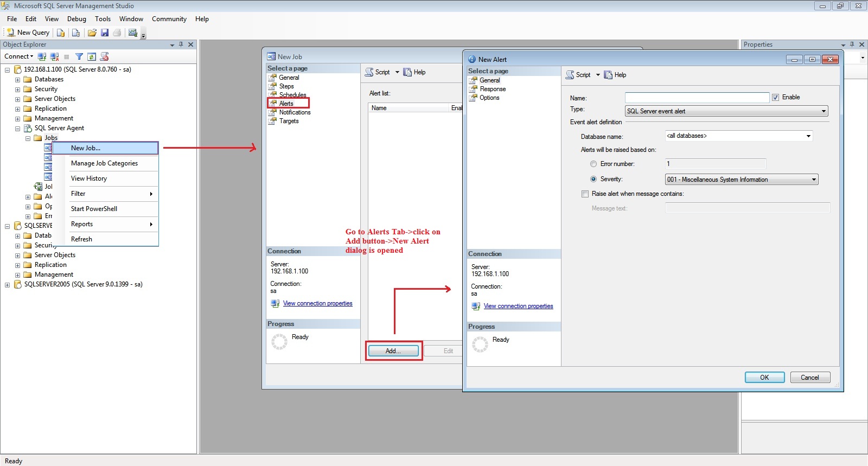
Task: Click the Filter funnel icon in Object Explorer
Action: tap(79, 56)
